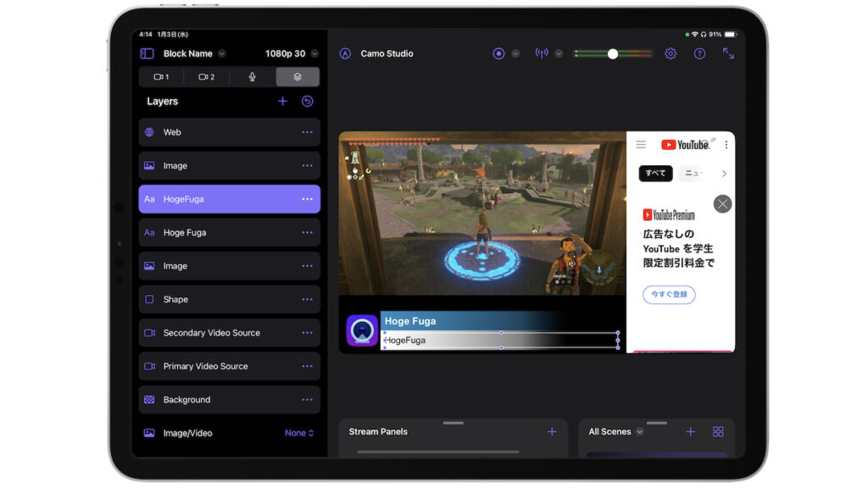The height and width of the screenshot is (488, 868).
Task: Close the YouTube Premium banner
Action: click(722, 203)
